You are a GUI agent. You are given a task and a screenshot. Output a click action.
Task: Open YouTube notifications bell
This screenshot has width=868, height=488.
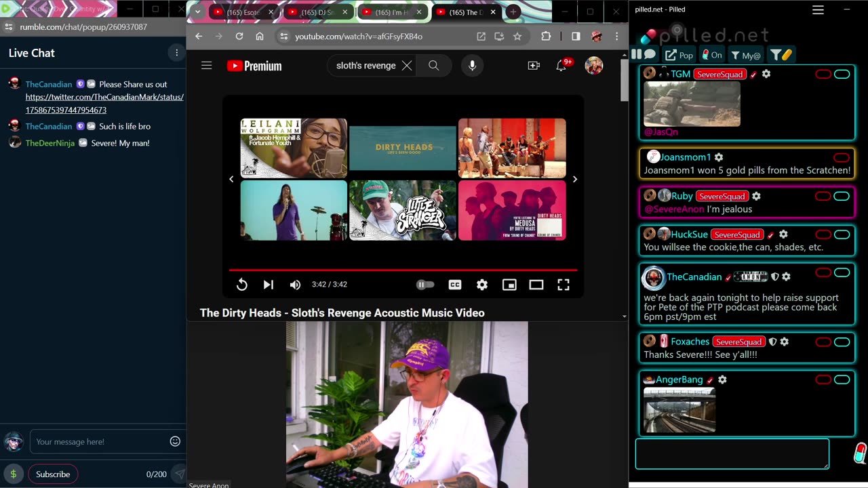pos(561,66)
